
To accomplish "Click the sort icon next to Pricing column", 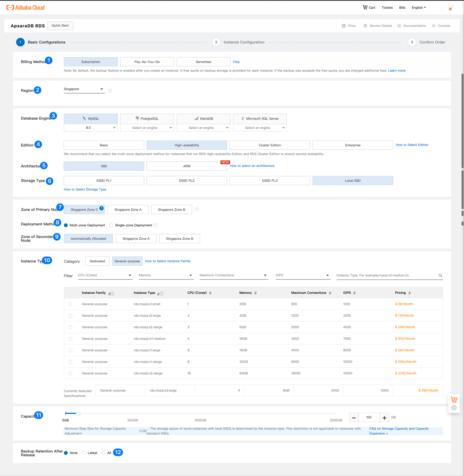I will click(409, 293).
